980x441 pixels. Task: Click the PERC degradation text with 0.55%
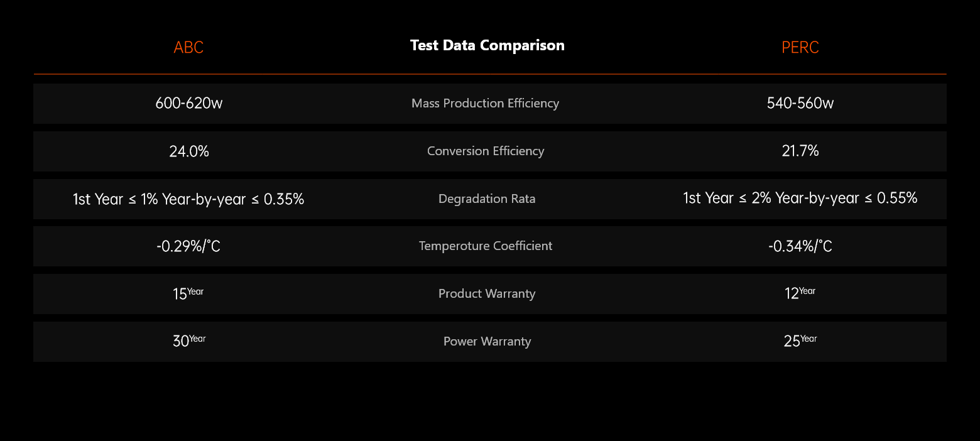[800, 199]
